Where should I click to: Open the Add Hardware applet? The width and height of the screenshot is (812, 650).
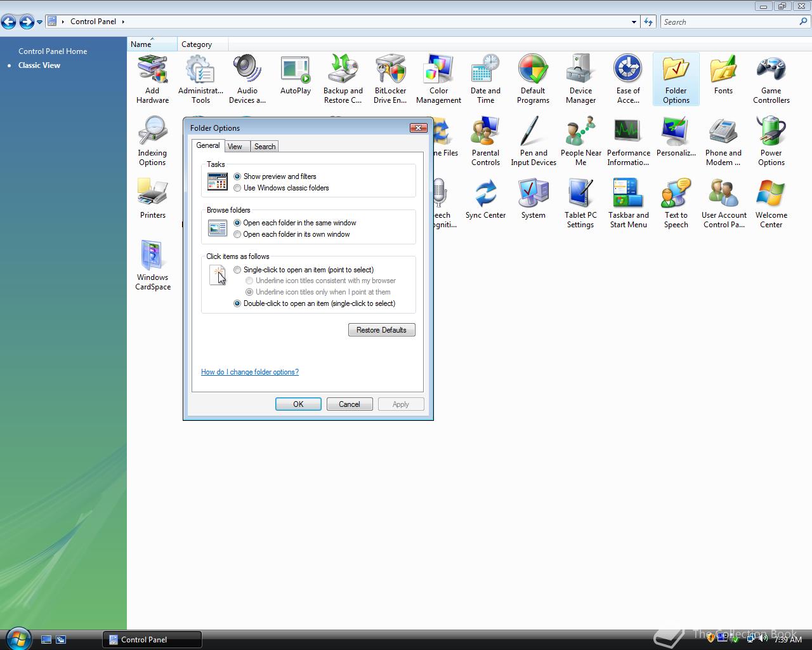152,79
